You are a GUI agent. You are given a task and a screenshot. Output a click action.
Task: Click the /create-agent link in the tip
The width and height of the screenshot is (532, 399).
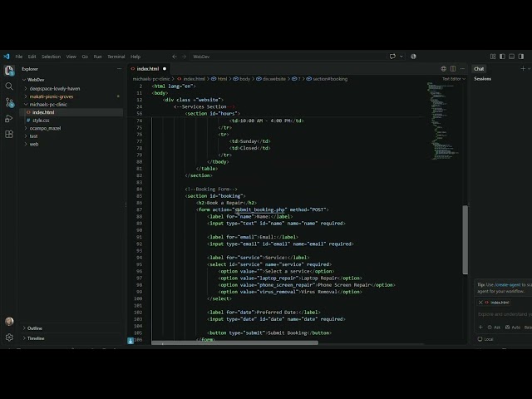coord(508,284)
